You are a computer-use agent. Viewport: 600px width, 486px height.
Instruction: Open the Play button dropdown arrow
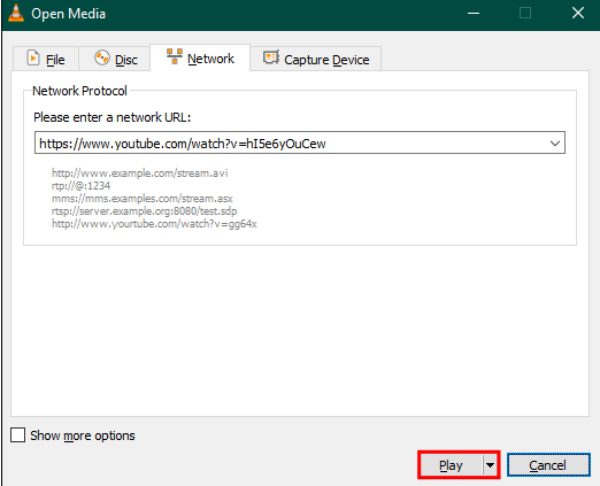tap(490, 465)
